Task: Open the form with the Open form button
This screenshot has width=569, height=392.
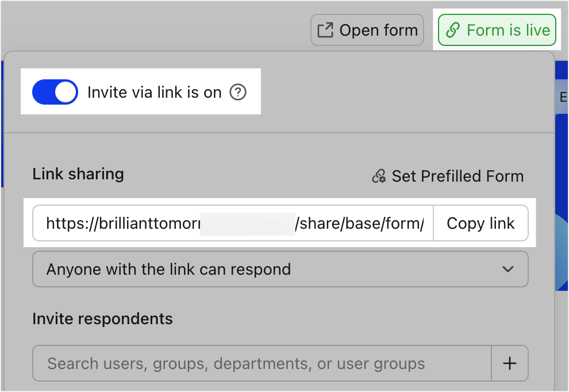Action: [x=367, y=29]
